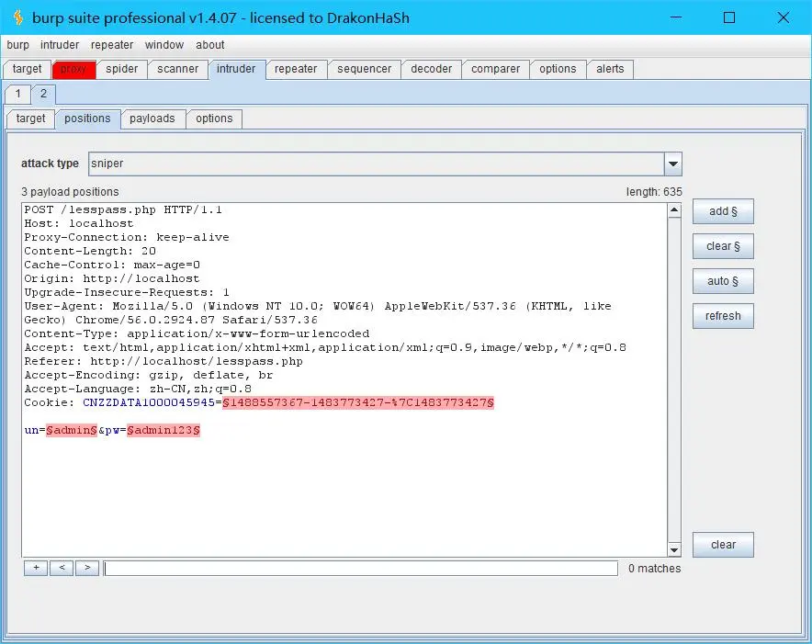
Task: Click the auto § button
Action: pos(723,281)
